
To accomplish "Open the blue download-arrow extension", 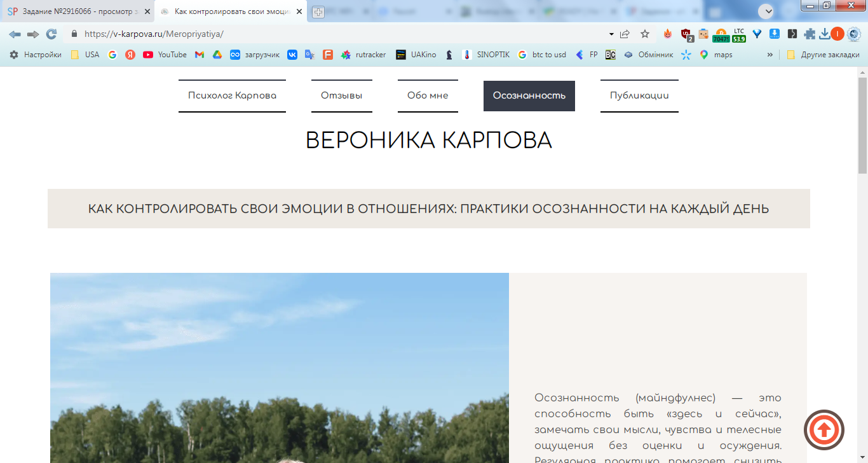I will tap(775, 34).
